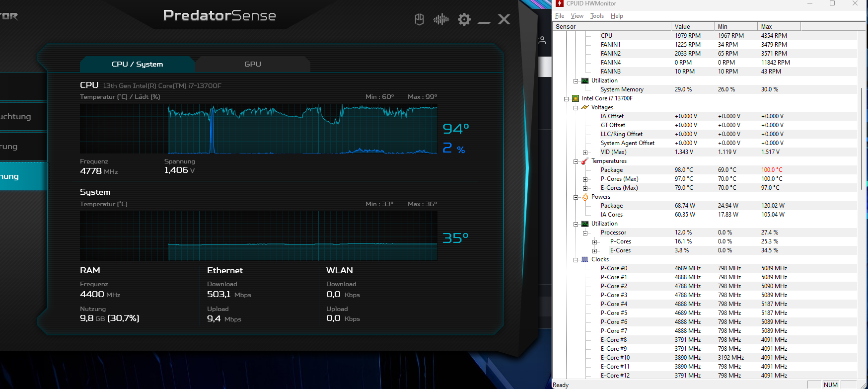Collapse the Temperatures section
Viewport: 868px width, 389px height.
pyautogui.click(x=576, y=161)
